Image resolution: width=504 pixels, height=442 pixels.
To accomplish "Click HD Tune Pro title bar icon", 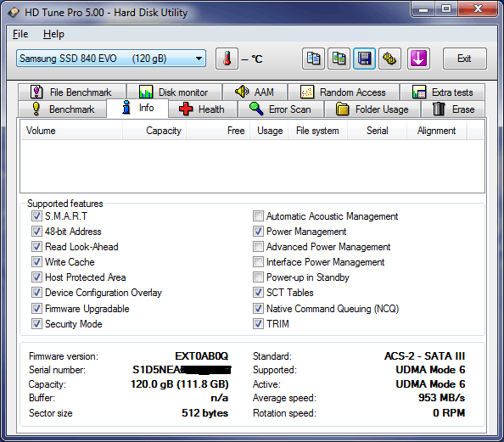I will (14, 13).
